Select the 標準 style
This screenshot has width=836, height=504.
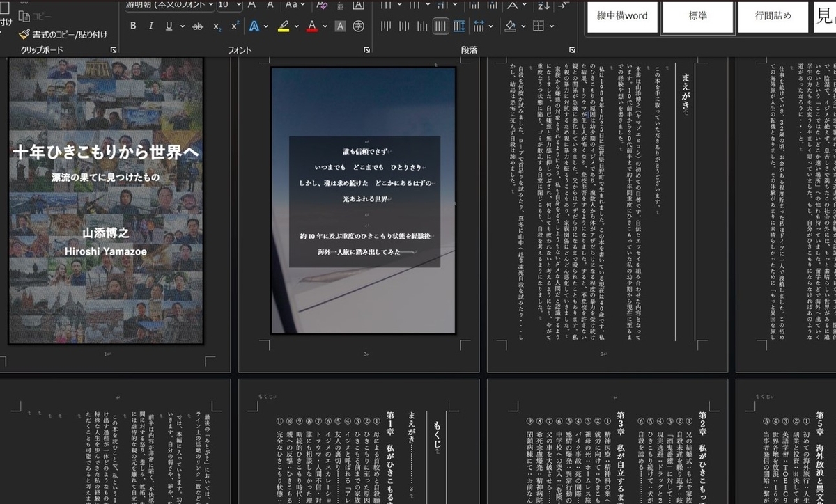(697, 16)
